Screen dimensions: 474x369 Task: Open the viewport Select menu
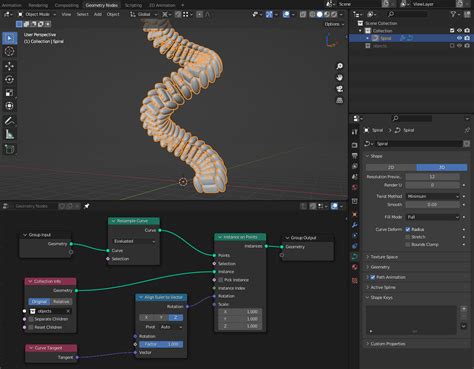[x=82, y=14]
